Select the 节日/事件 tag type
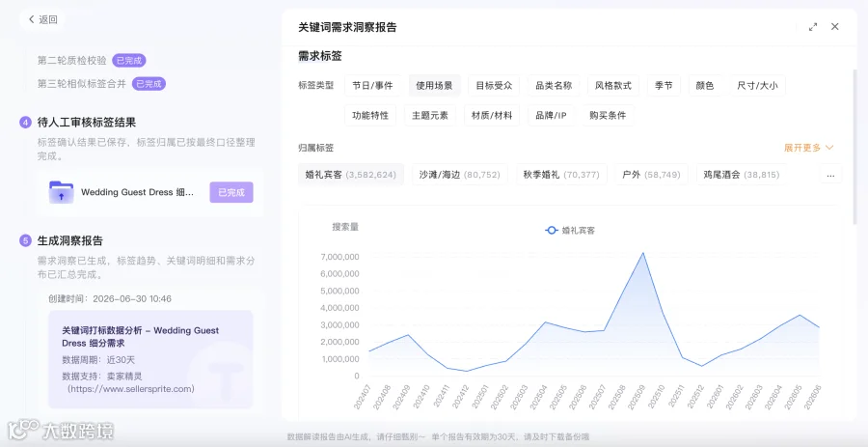This screenshot has width=868, height=447. [372, 86]
